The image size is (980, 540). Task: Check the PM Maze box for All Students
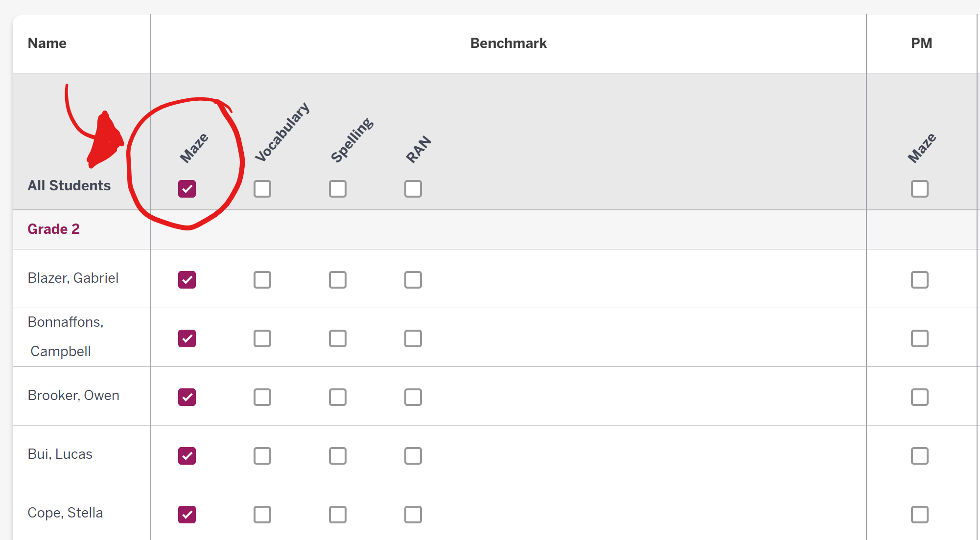tap(919, 188)
